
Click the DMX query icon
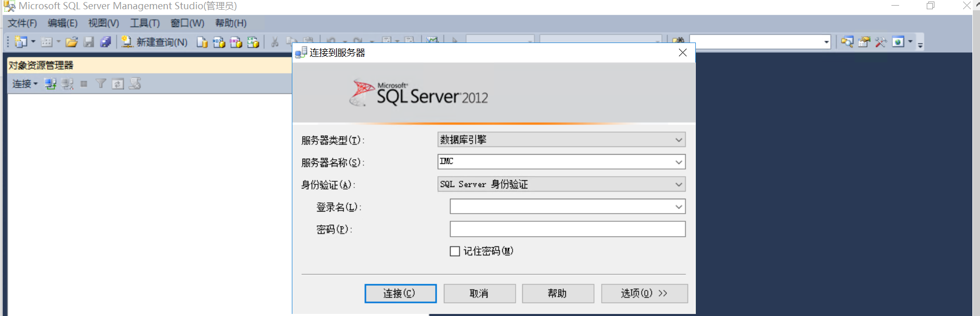(236, 42)
